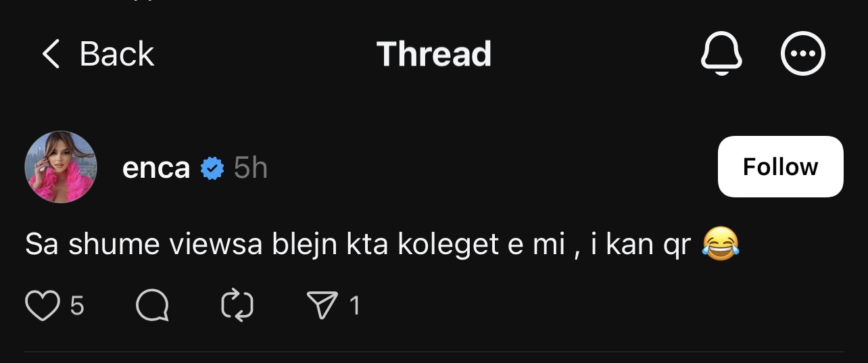Click the laughing tears emoji in post
Image resolution: width=868 pixels, height=363 pixels.
tap(721, 243)
